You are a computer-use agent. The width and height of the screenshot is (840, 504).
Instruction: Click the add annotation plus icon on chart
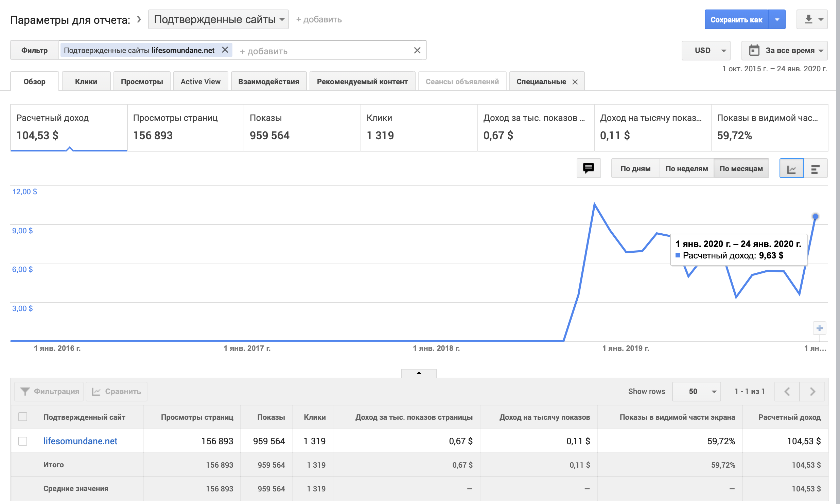(819, 328)
